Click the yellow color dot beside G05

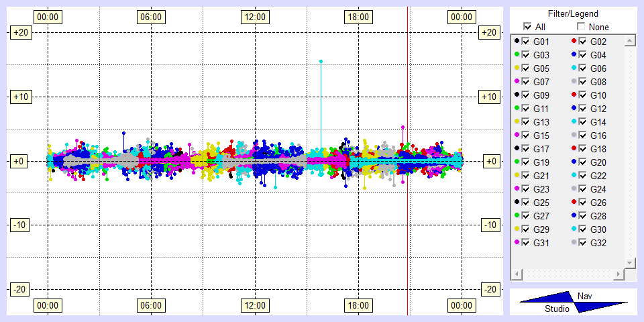517,68
